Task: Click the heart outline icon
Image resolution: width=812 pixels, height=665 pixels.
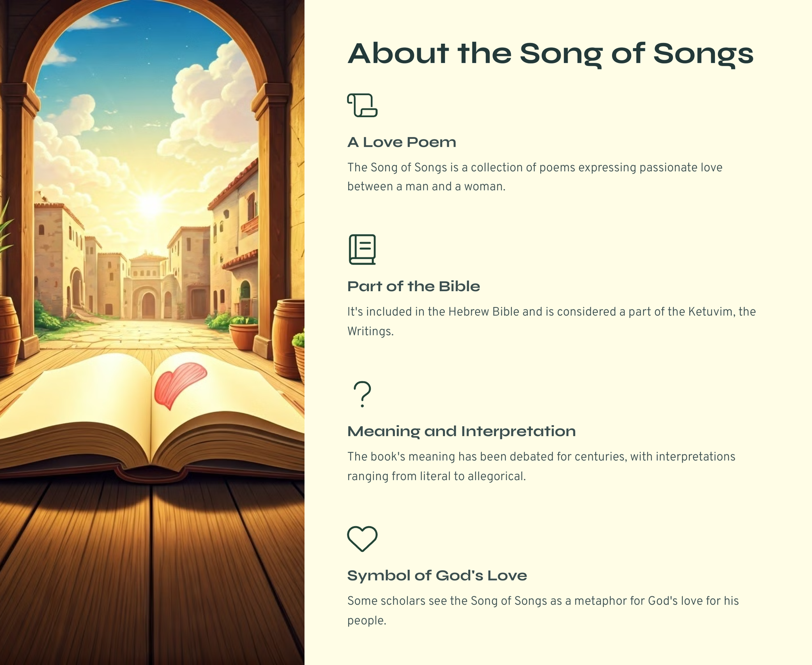Action: 362,538
